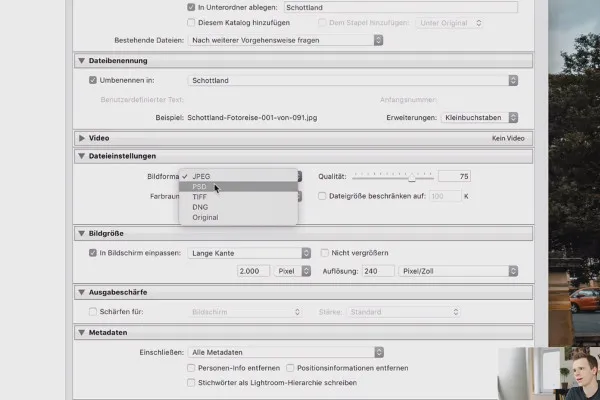Uncheck In Unterordner ablegen checkbox
The width and height of the screenshot is (600, 400).
click(x=191, y=7)
